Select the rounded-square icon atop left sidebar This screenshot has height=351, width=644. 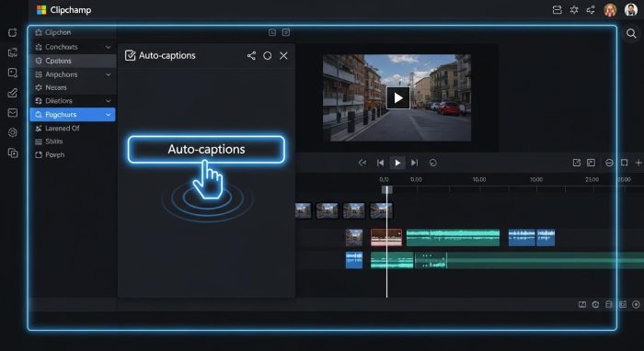tap(13, 32)
